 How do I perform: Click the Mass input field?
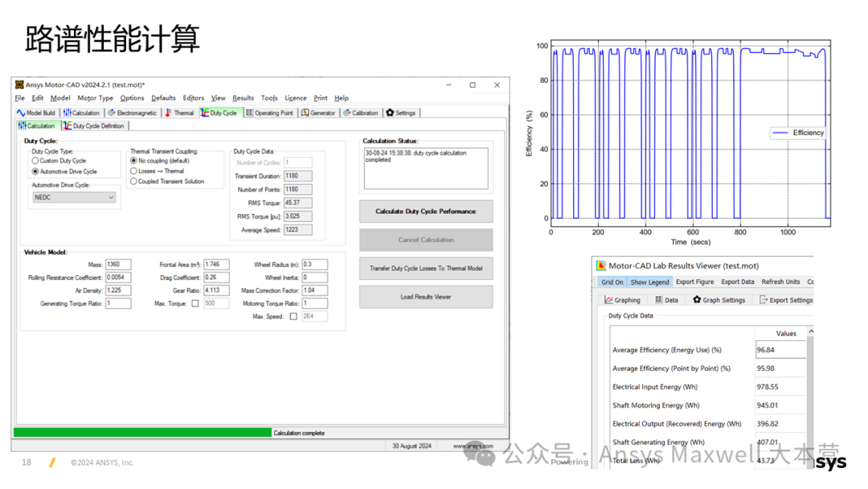click(118, 265)
